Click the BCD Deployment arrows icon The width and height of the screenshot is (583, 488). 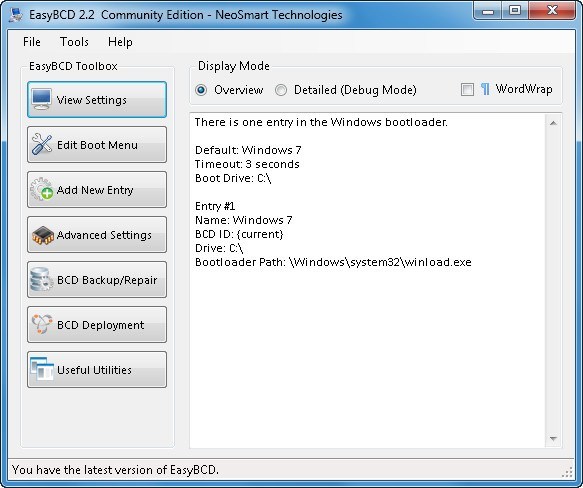click(x=42, y=324)
